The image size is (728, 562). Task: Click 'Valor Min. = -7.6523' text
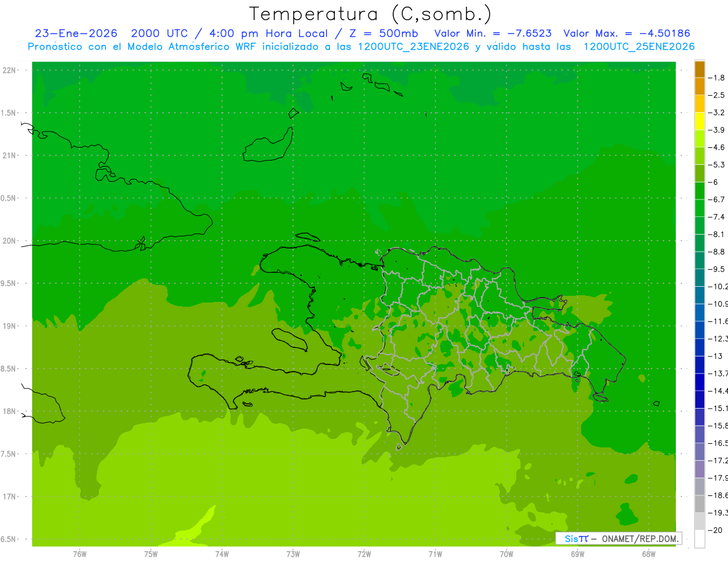coord(493,33)
